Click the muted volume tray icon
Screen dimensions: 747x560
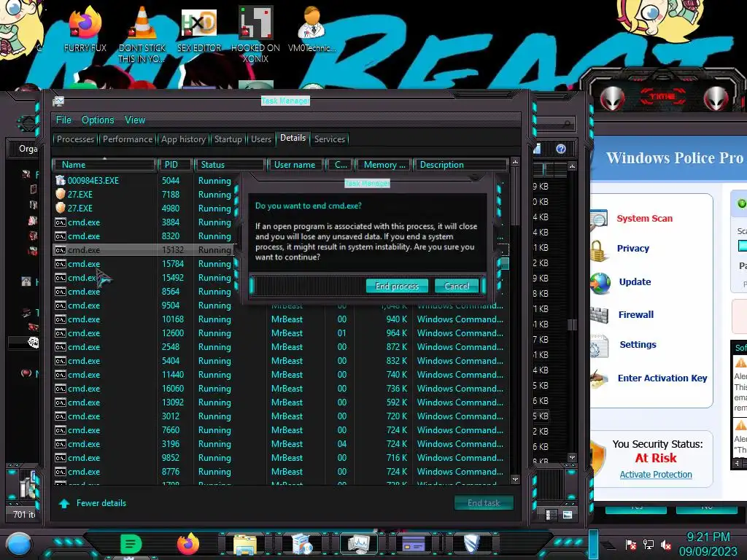point(665,545)
